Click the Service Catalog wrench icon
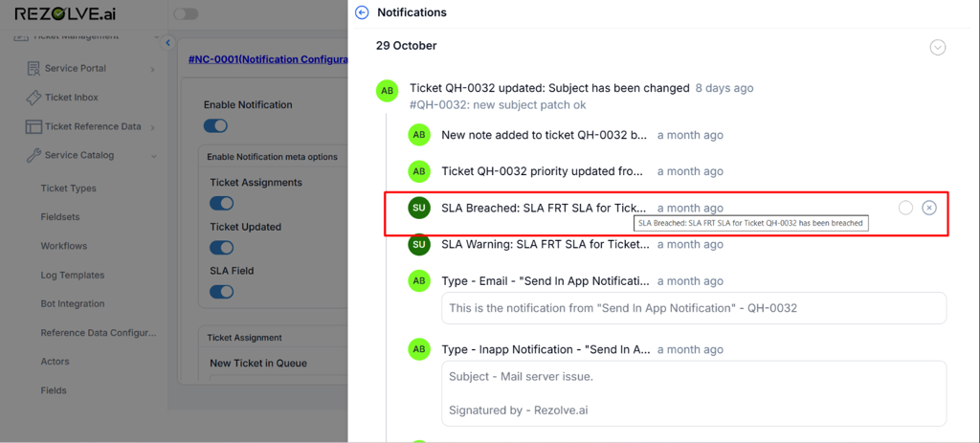The width and height of the screenshot is (980, 443). pyautogui.click(x=33, y=155)
